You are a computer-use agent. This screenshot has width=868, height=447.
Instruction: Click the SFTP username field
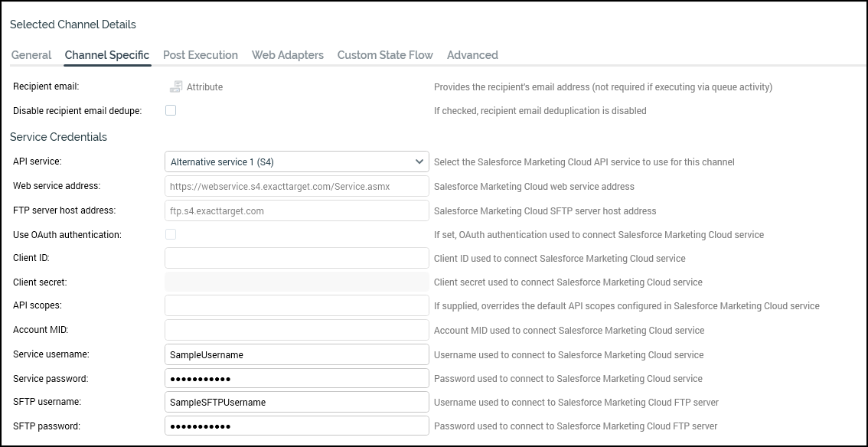(296, 402)
